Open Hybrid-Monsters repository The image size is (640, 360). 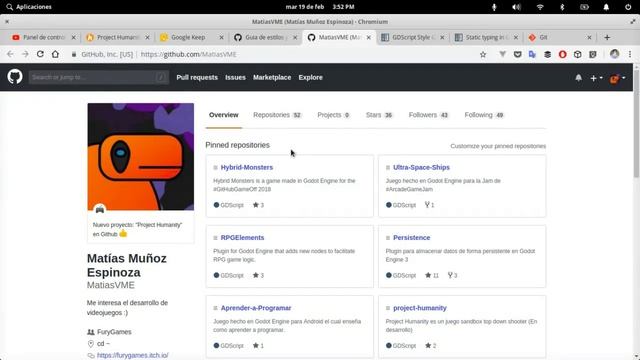pos(247,167)
